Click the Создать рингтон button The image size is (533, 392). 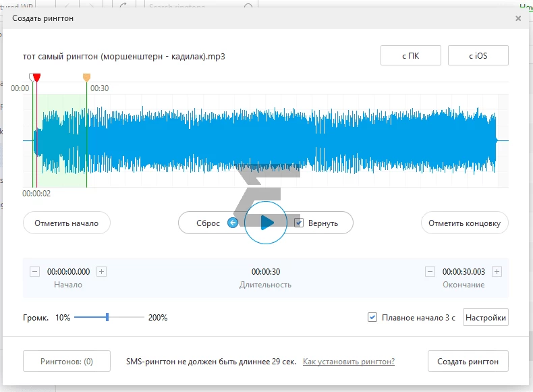[468, 362]
